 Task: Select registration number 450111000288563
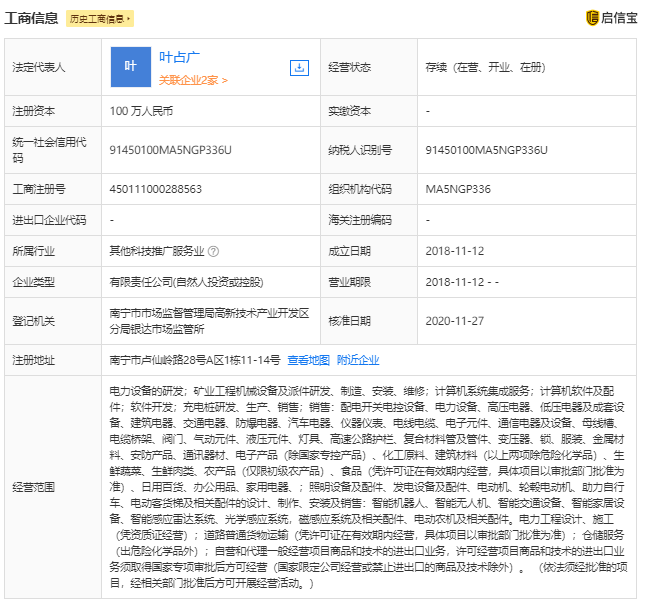click(x=155, y=189)
